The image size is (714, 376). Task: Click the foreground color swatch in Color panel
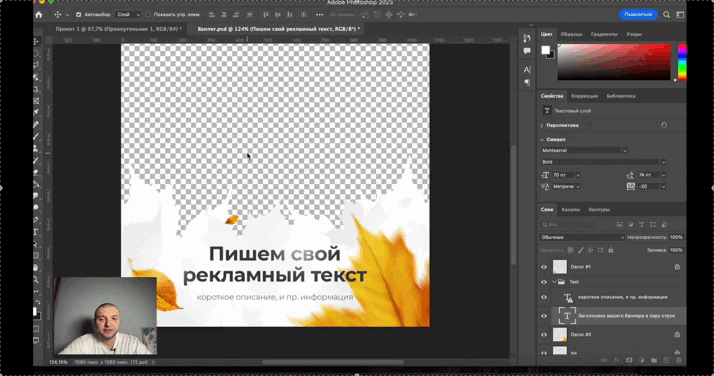[x=545, y=50]
